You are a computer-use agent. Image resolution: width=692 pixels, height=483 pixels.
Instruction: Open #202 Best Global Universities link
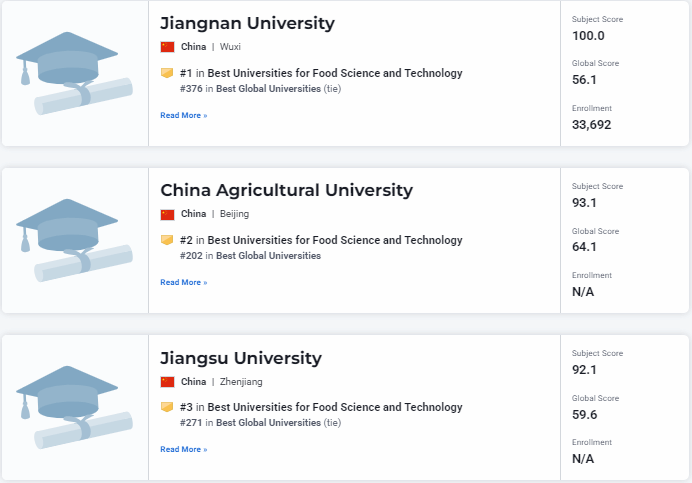click(x=269, y=256)
